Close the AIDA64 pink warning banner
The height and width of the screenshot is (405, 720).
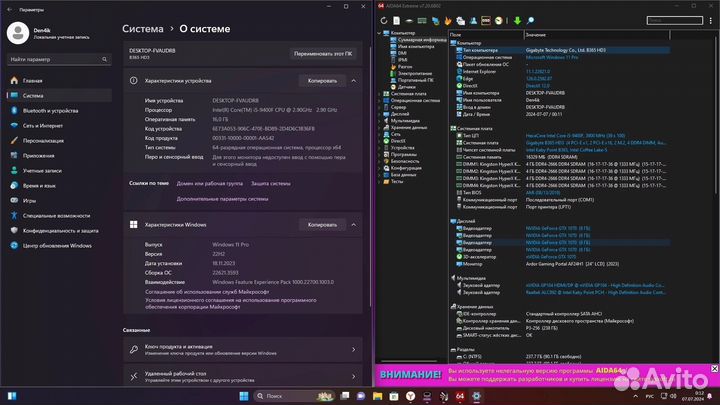coord(714,369)
